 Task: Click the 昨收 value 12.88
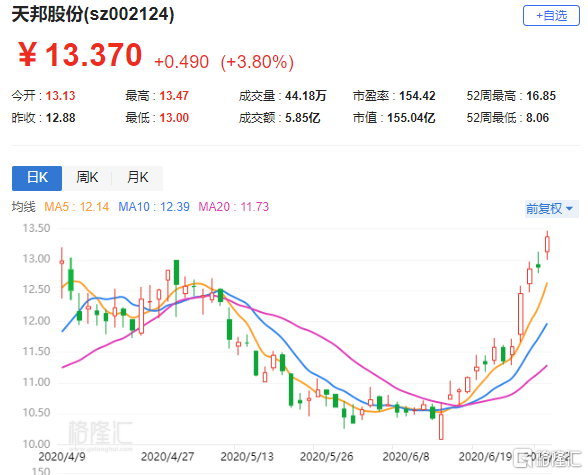[x=60, y=118]
